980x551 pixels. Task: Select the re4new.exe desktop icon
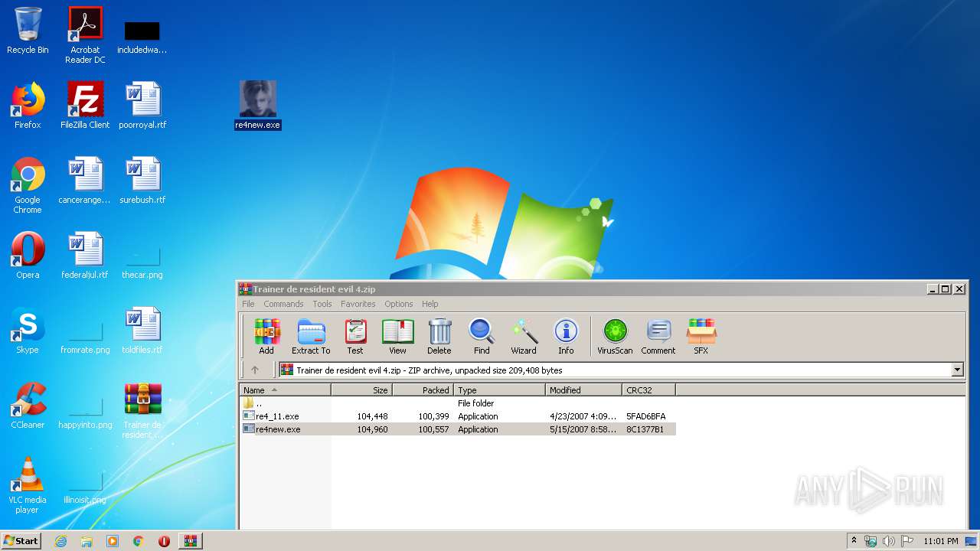(x=258, y=106)
